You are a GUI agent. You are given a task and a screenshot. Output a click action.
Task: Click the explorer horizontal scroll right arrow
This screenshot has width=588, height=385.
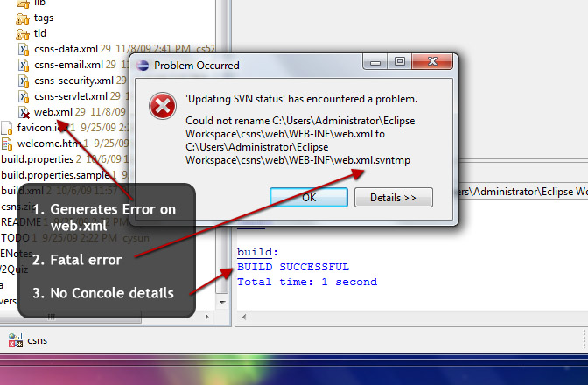click(207, 317)
